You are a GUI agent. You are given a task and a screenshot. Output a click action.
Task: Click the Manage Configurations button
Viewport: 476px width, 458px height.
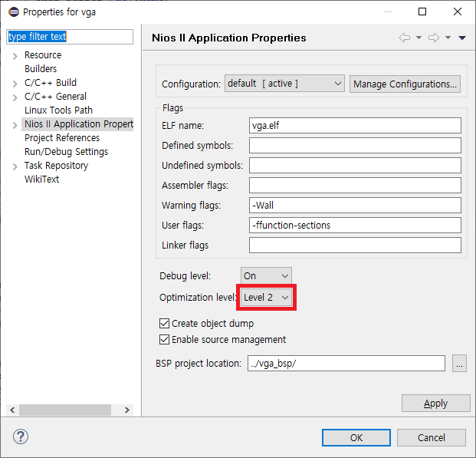[x=405, y=84]
